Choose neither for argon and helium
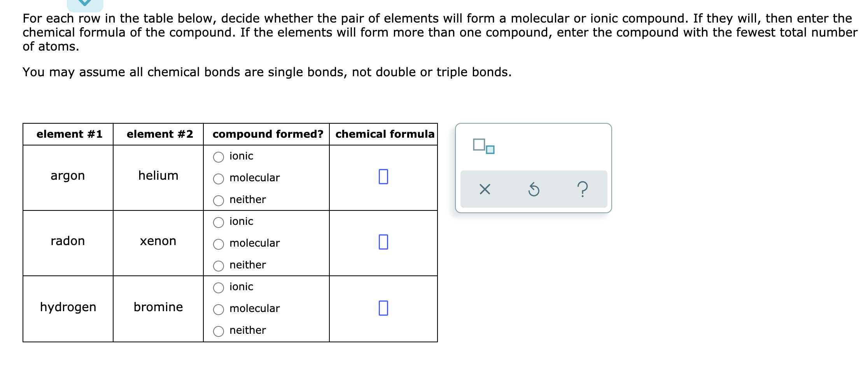 [219, 200]
